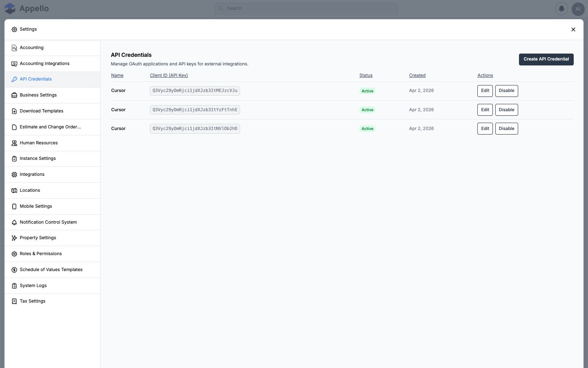Click the Actions column header
Image resolution: width=588 pixels, height=368 pixels.
(485, 76)
